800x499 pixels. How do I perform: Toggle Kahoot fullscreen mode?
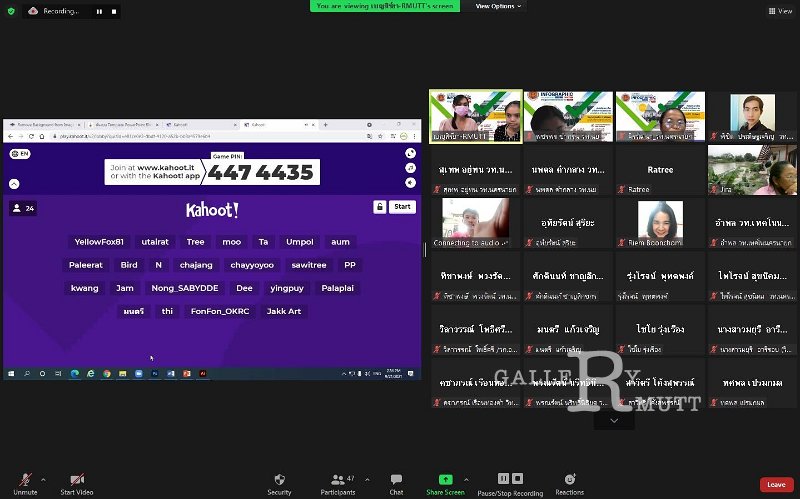click(x=410, y=153)
